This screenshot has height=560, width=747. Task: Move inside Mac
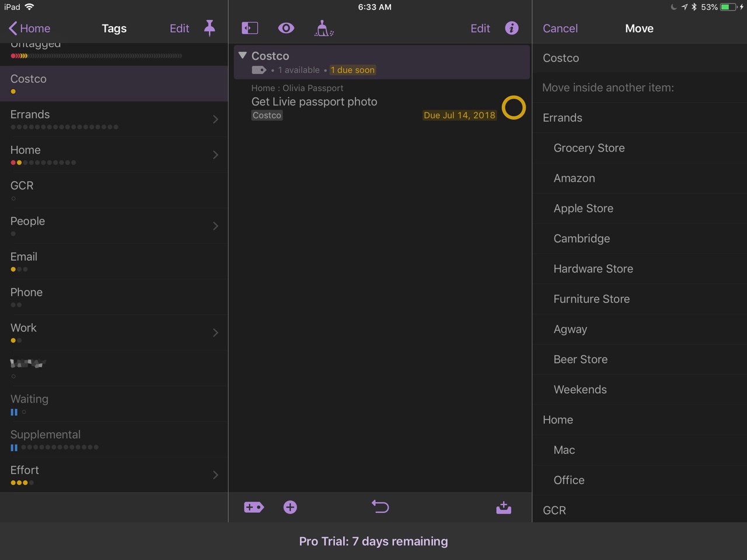point(640,450)
